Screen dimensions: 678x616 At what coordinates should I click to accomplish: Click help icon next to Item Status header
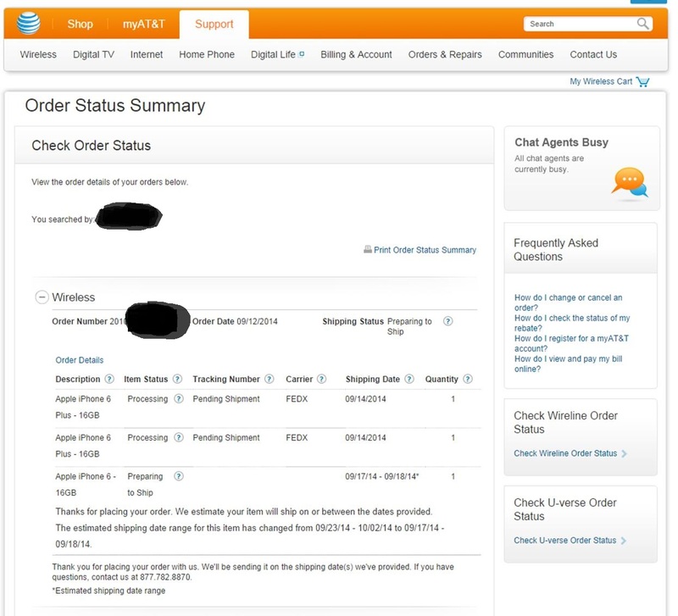tap(177, 379)
